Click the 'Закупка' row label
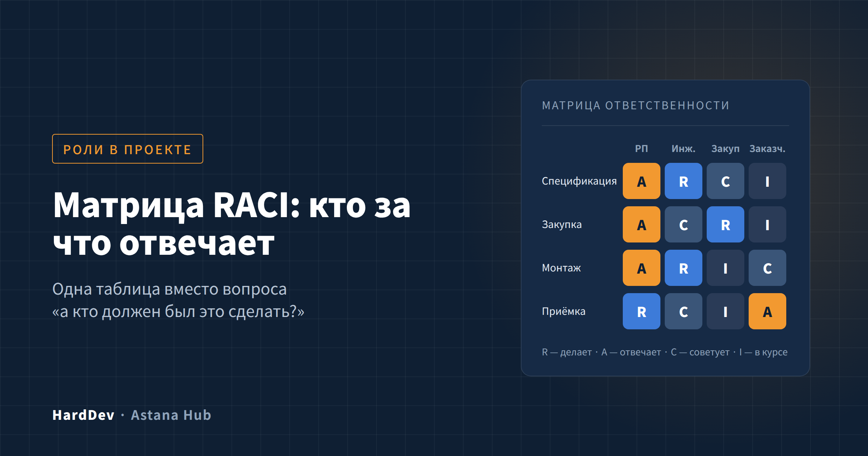This screenshot has height=456, width=868. [562, 224]
